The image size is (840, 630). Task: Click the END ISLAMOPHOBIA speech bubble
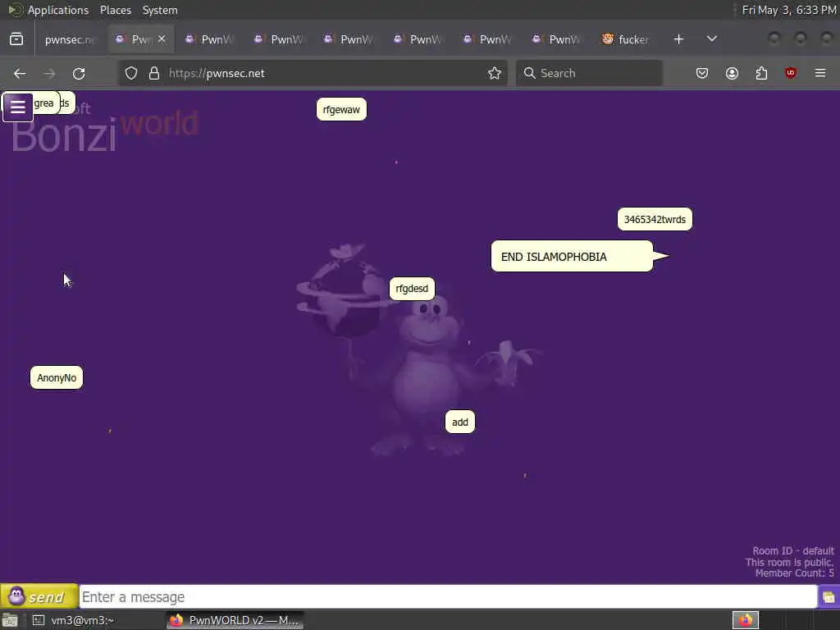point(572,257)
